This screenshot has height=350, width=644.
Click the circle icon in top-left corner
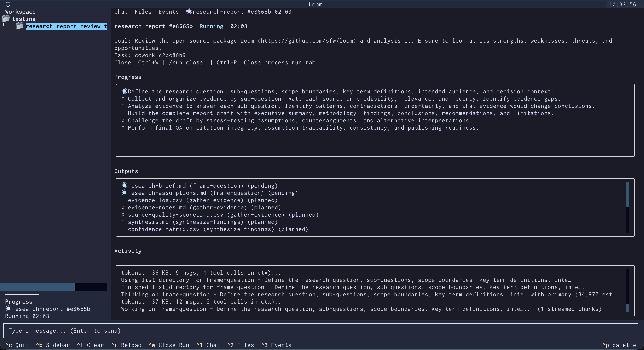[8, 4]
